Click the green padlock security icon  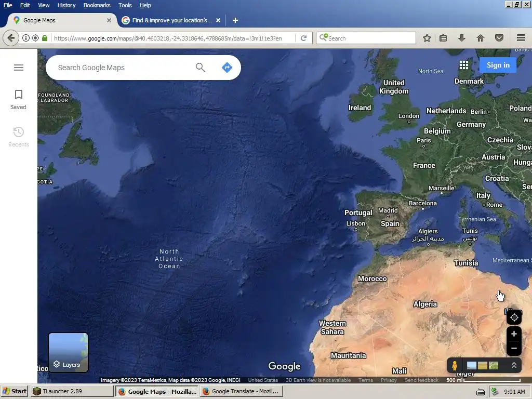45,38
